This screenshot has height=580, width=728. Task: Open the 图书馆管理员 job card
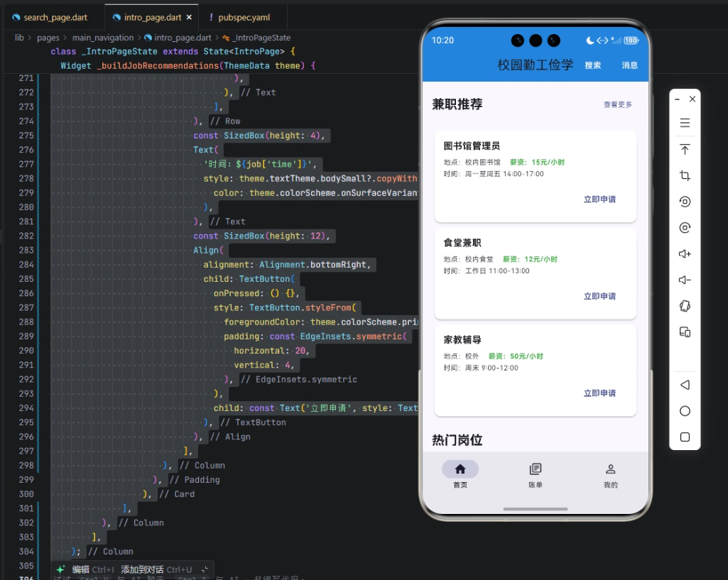536,176
